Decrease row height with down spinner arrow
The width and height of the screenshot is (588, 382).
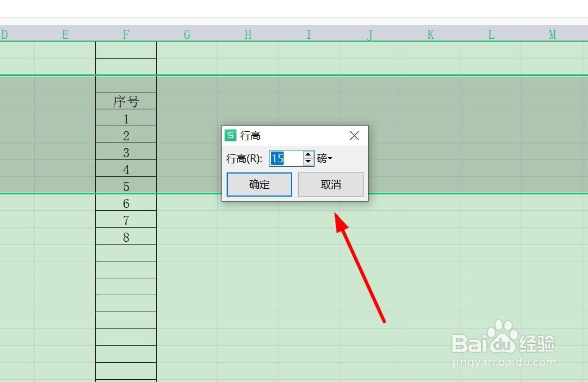[x=308, y=162]
